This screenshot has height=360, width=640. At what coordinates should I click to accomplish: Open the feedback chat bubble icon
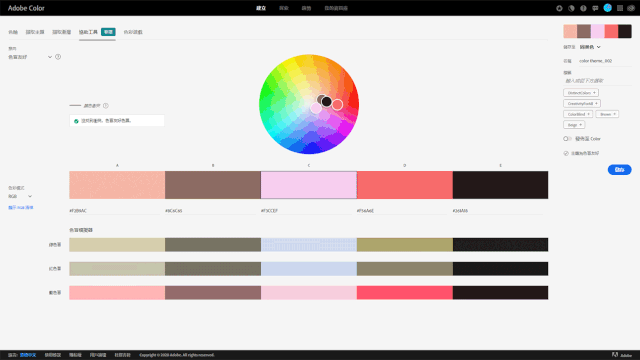595,8
